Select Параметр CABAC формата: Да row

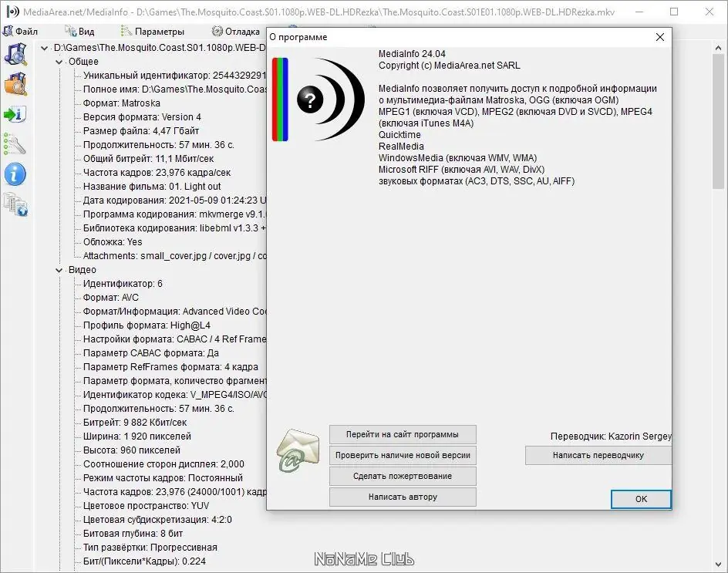(151, 353)
